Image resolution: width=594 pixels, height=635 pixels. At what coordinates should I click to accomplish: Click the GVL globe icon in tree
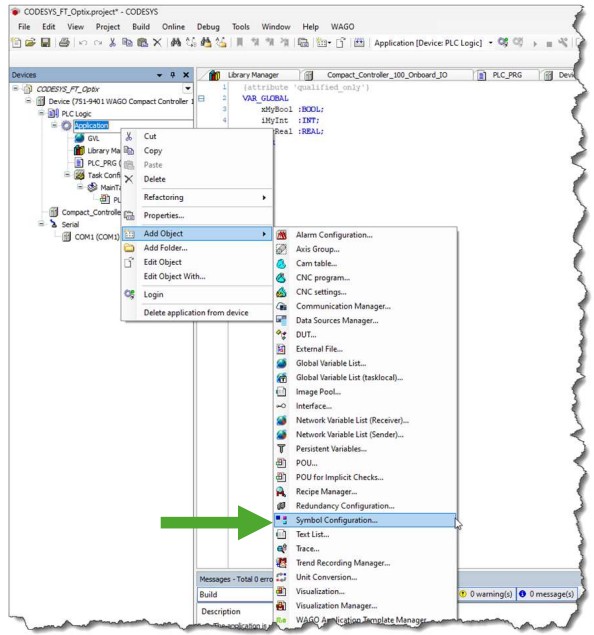tap(80, 138)
